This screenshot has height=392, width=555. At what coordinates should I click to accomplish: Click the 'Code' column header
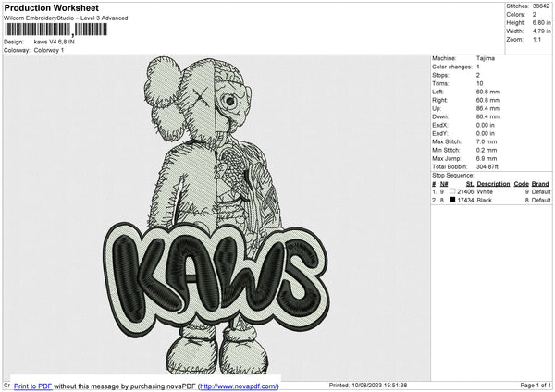(x=522, y=184)
